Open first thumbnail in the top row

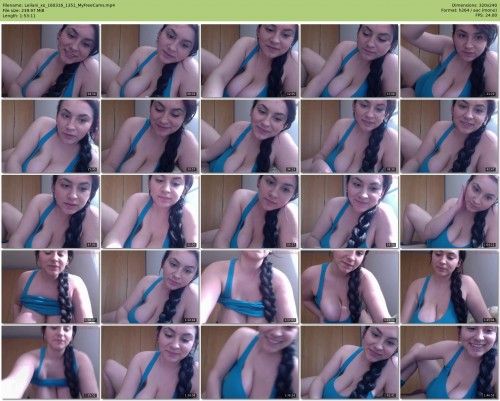coord(50,61)
